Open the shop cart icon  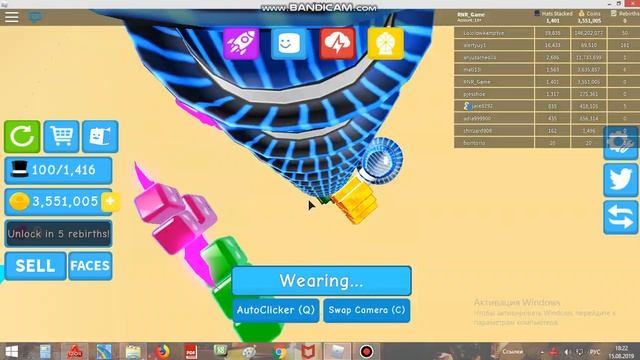61,136
